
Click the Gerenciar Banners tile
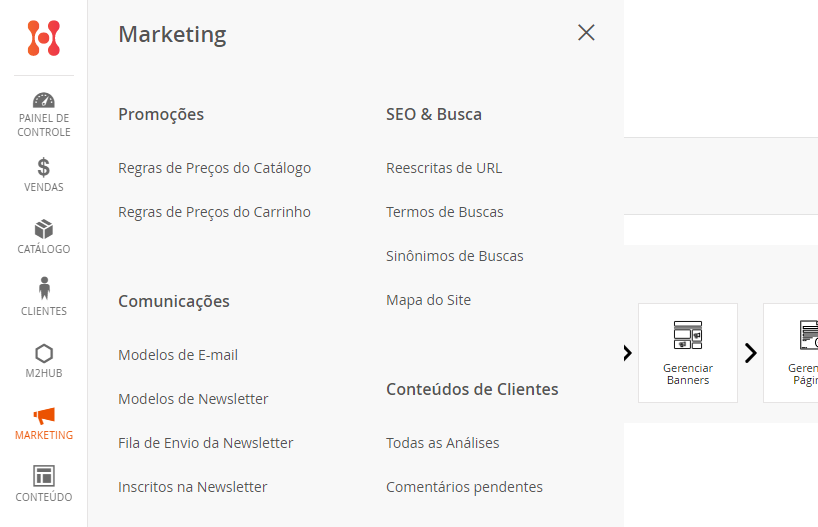pos(688,352)
